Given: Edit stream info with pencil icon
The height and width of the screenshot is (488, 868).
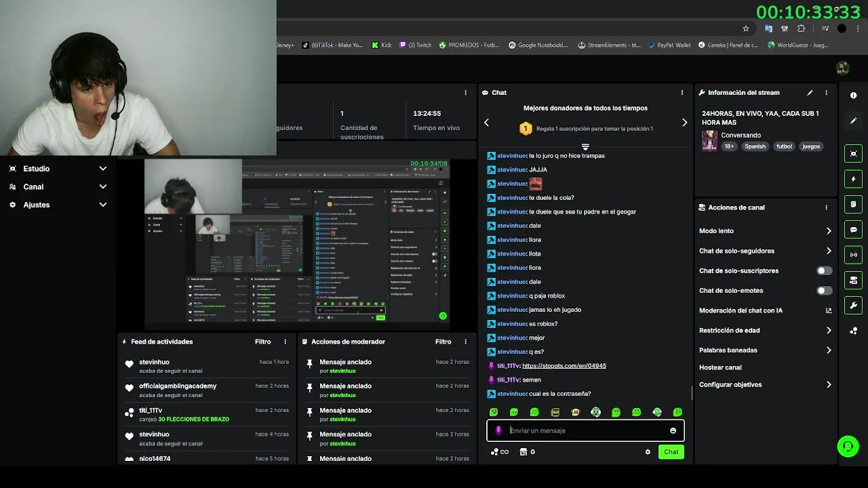Looking at the screenshot, I should [810, 92].
